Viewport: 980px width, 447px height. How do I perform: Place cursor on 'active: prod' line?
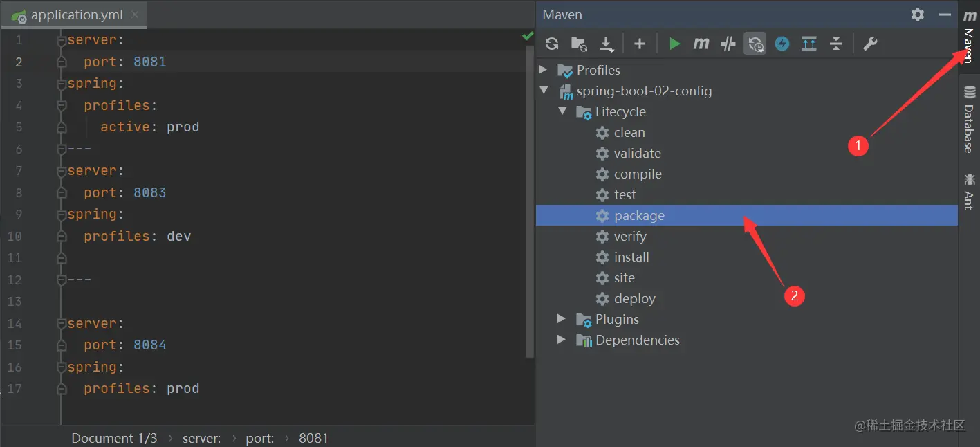click(x=149, y=127)
